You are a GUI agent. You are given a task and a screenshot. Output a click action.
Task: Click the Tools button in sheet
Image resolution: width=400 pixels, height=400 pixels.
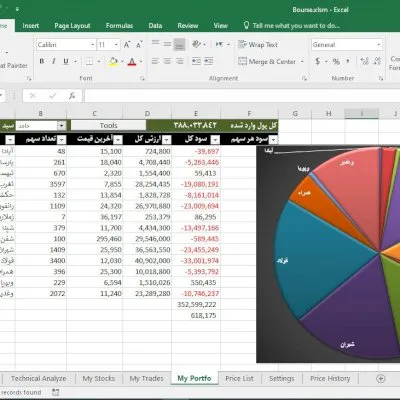click(x=108, y=125)
